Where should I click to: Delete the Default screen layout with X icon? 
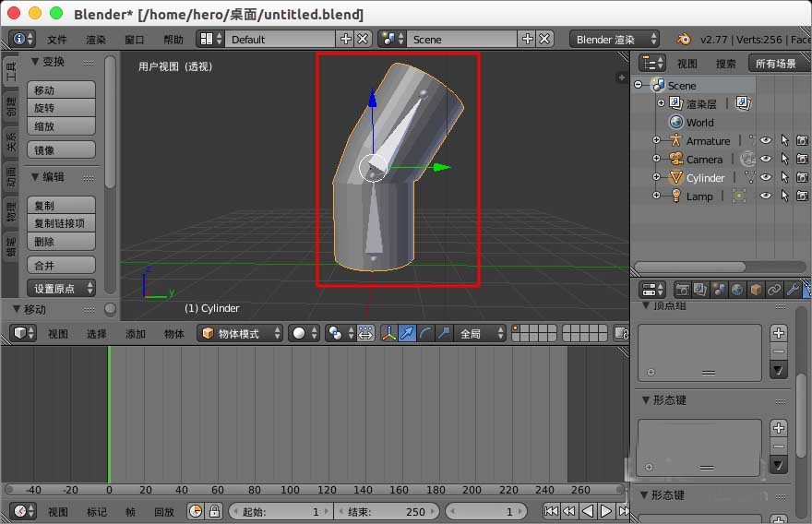click(363, 40)
